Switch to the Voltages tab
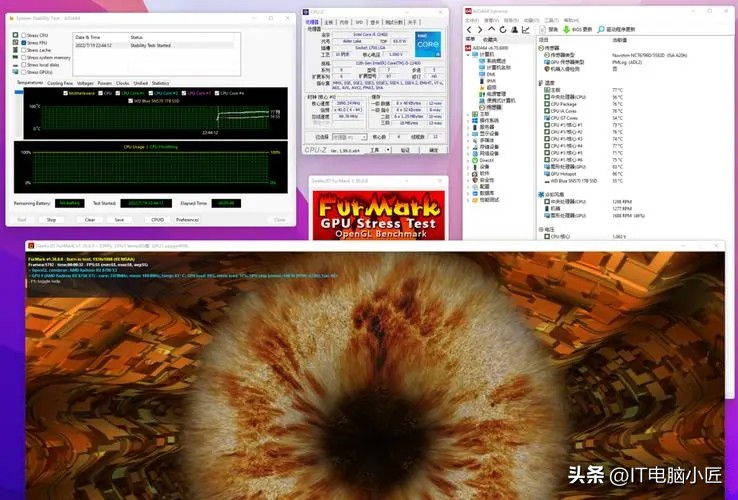Viewport: 738px width, 500px height. 85,83
